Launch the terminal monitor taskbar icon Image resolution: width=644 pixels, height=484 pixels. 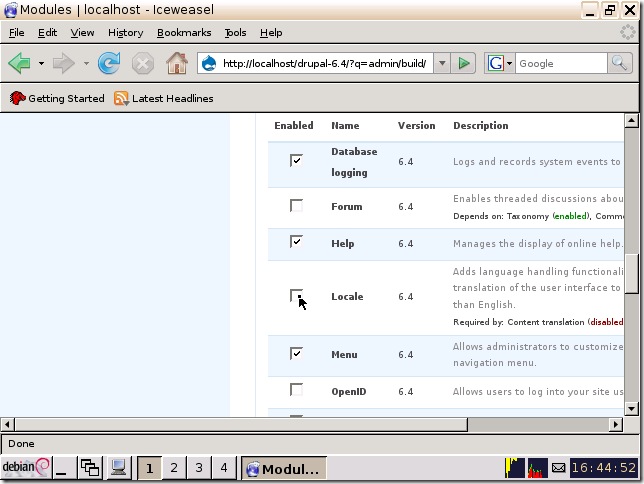pyautogui.click(x=118, y=468)
